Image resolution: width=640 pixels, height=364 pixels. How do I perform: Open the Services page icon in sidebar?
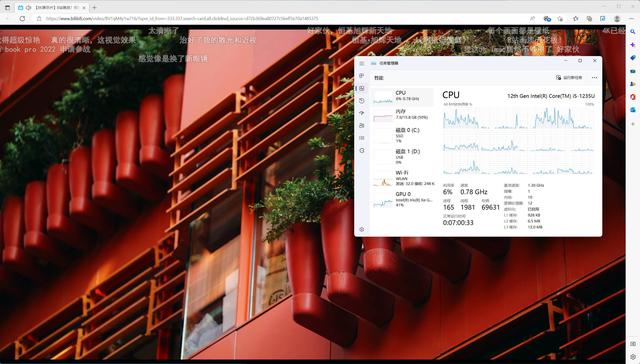coord(362,151)
